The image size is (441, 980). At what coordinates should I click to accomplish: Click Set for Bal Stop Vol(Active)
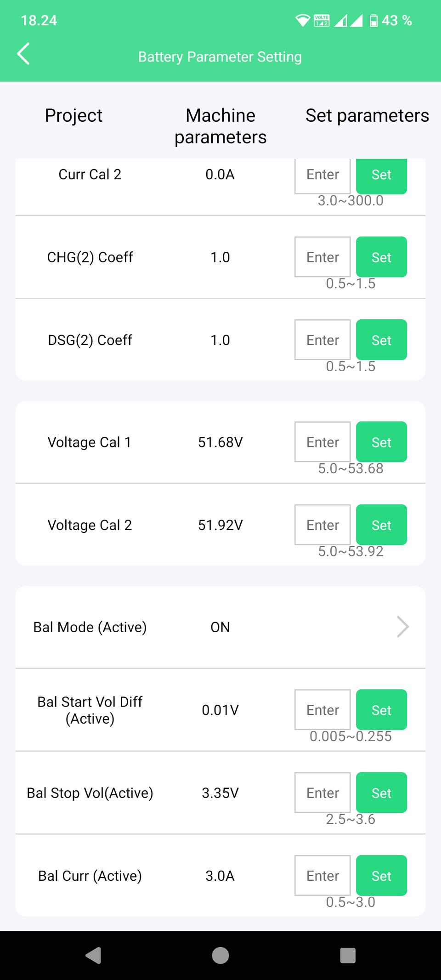[x=381, y=793]
